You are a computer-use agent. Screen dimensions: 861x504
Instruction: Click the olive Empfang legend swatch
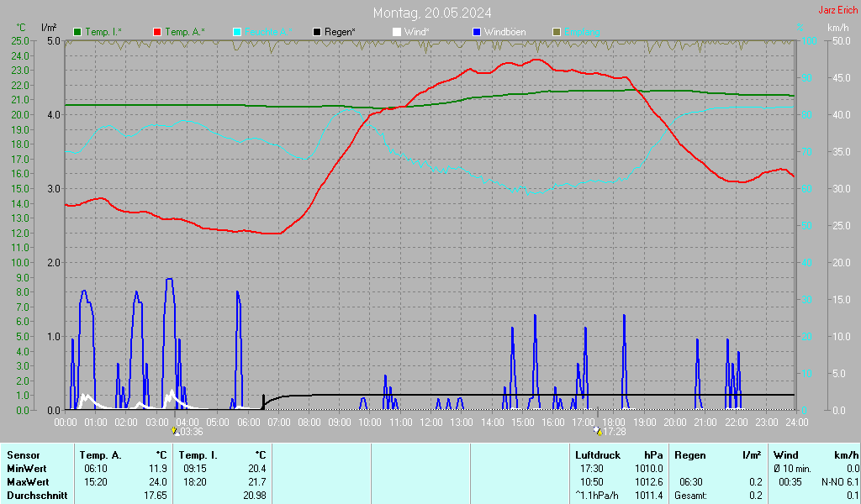557,33
